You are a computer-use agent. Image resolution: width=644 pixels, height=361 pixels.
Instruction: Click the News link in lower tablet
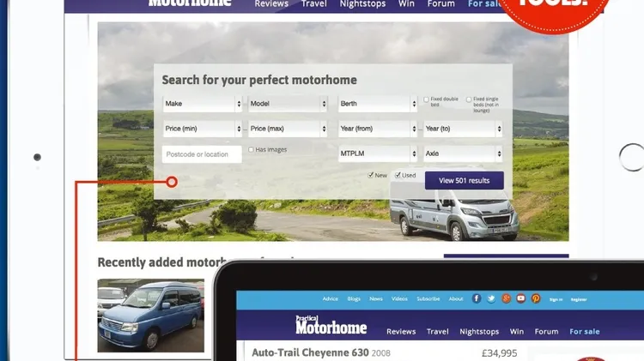376,298
